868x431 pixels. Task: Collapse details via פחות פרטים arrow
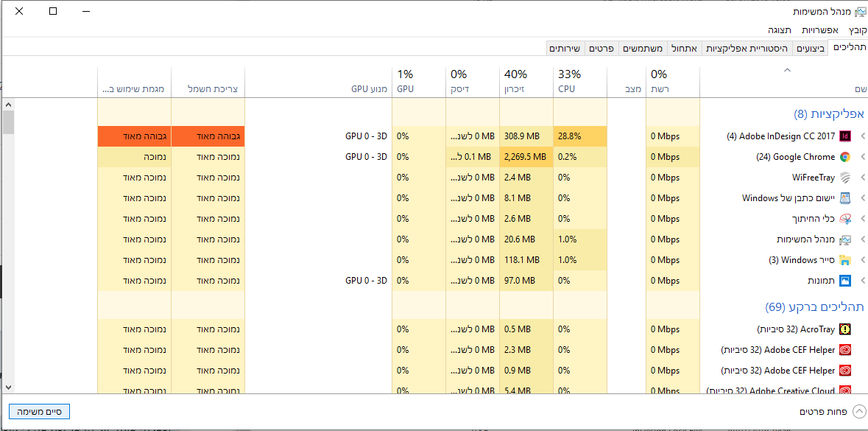[859, 412]
